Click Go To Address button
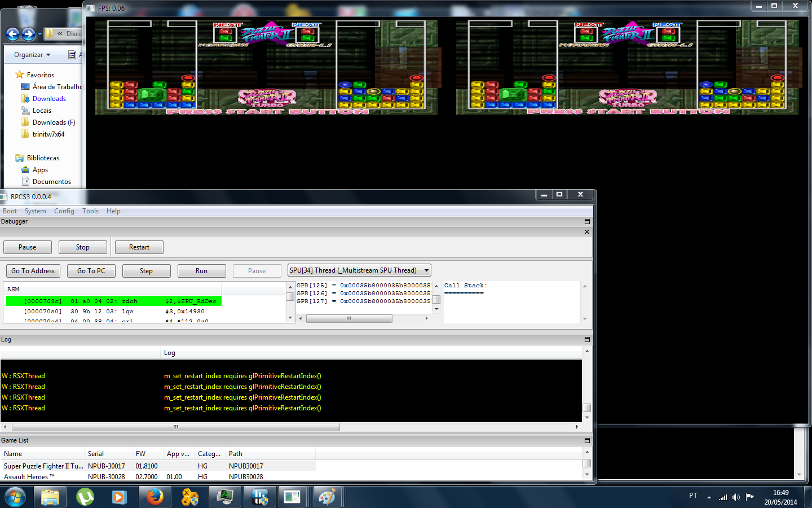The image size is (812, 508). click(x=33, y=271)
